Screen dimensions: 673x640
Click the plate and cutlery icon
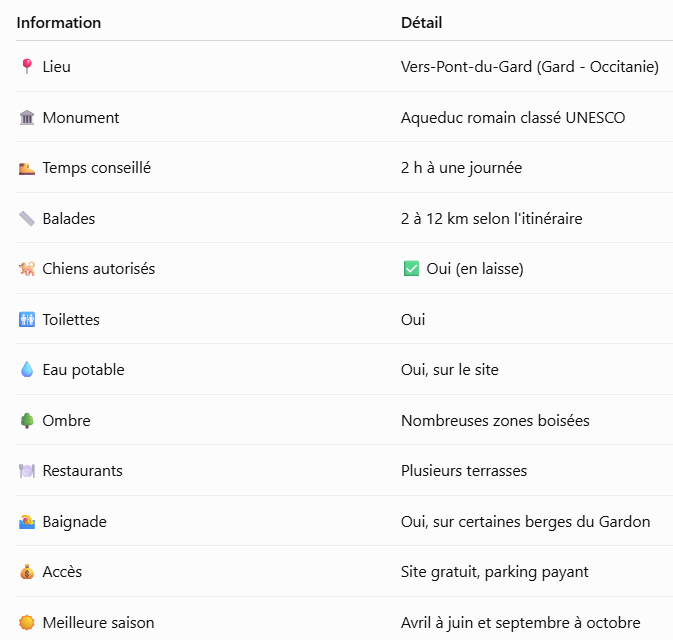coord(27,471)
